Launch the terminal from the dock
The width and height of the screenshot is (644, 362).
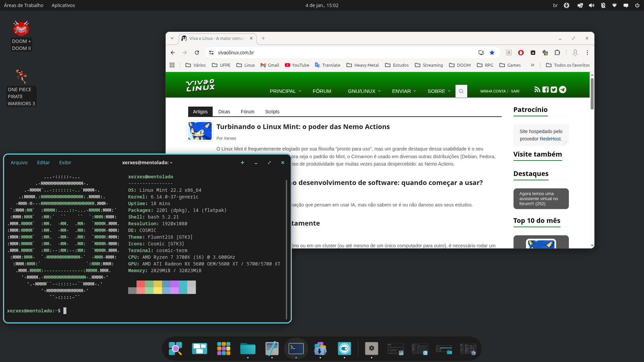tap(296, 349)
